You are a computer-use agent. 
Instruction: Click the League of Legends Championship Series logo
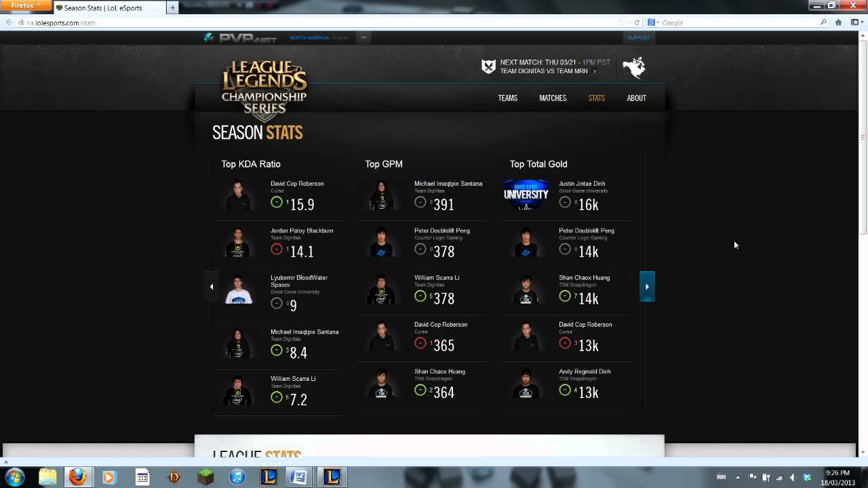pyautogui.click(x=264, y=90)
